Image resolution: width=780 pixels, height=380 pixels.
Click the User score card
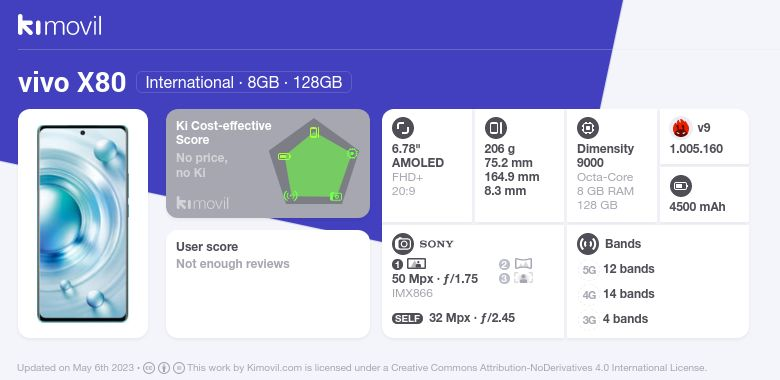click(268, 284)
